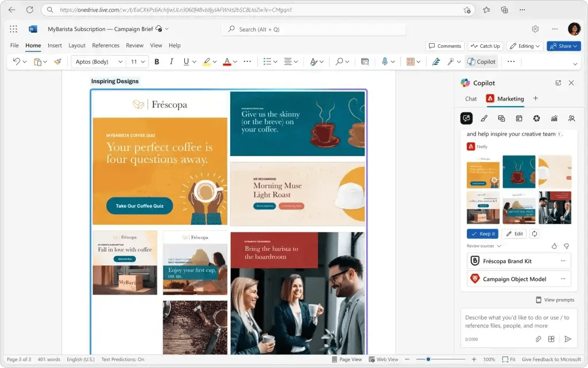Screen dimensions: 588x368
Task: Open more font options ellipsis
Action: click(247, 61)
